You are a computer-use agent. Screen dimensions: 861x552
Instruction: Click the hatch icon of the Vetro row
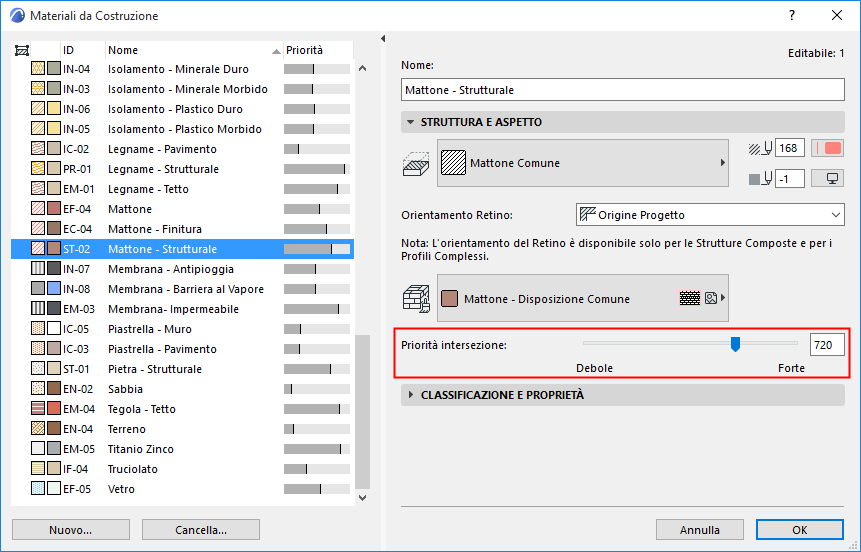tap(38, 488)
